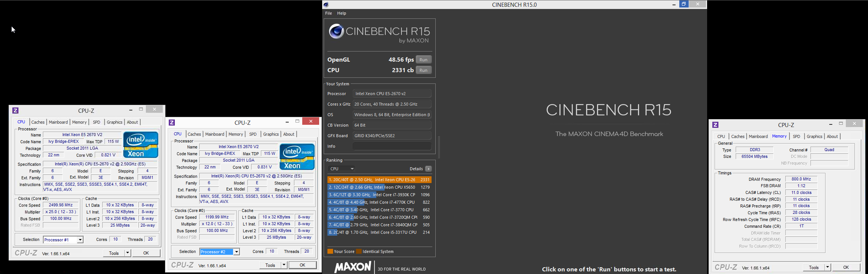Select ranking row 1 with score 2331

tap(379, 180)
